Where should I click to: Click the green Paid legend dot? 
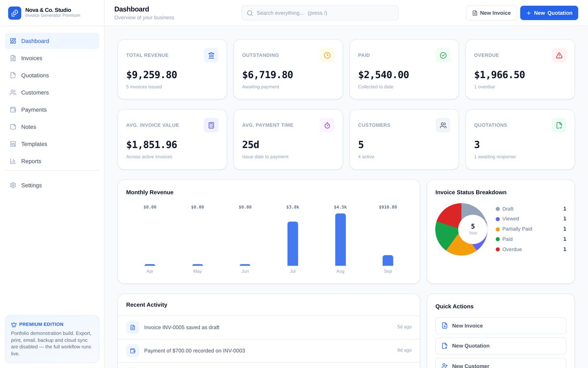498,239
